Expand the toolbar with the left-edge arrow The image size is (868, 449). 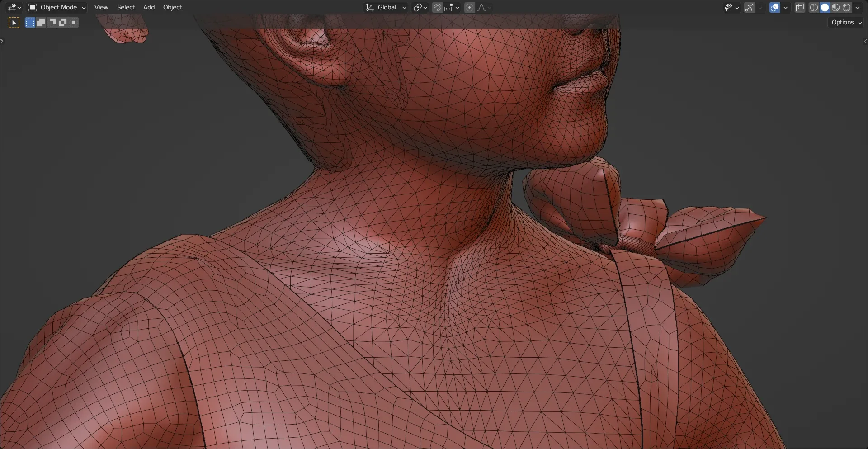click(x=2, y=41)
